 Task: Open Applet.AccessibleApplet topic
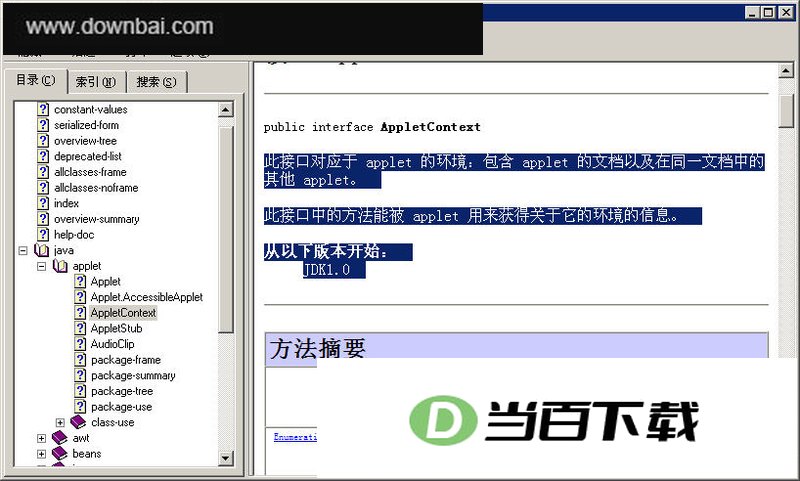coord(146,297)
